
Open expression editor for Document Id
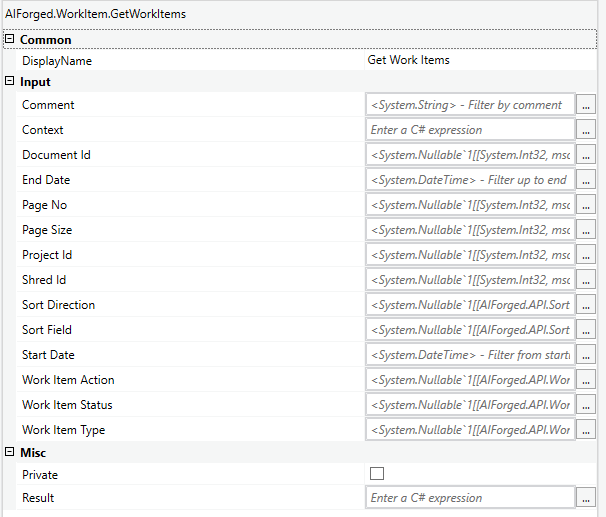(586, 155)
